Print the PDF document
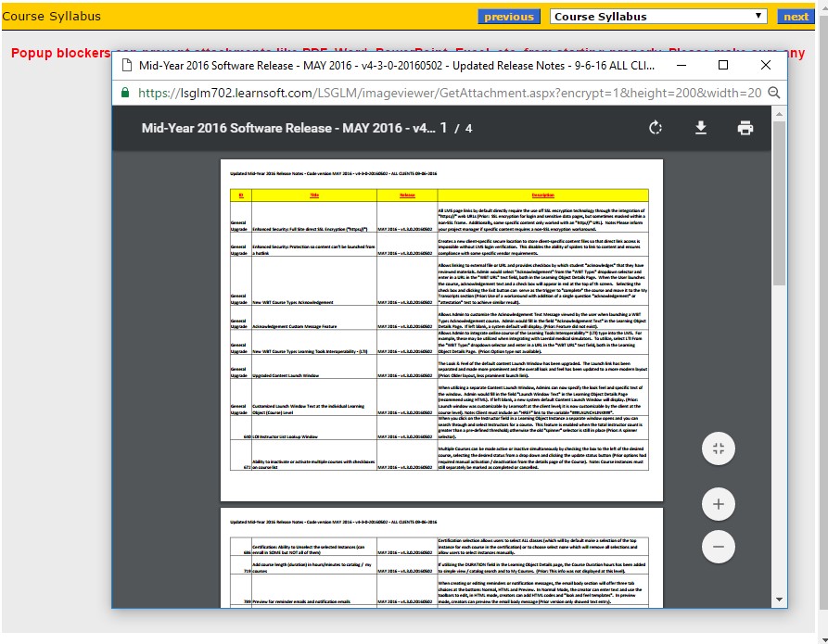The height and width of the screenshot is (644, 828). (x=745, y=128)
